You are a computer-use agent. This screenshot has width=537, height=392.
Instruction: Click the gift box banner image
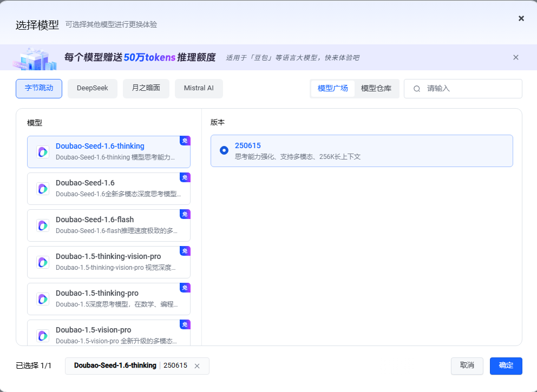[35, 59]
